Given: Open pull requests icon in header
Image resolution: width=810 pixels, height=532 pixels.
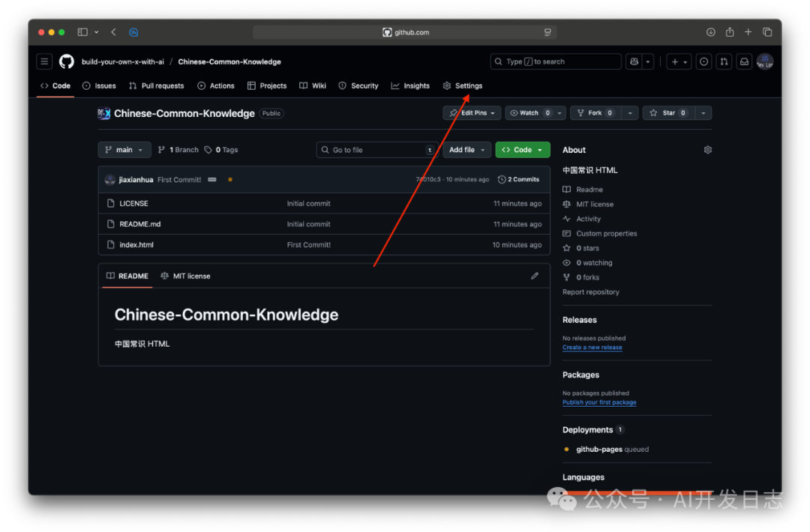Looking at the screenshot, I should (x=724, y=61).
